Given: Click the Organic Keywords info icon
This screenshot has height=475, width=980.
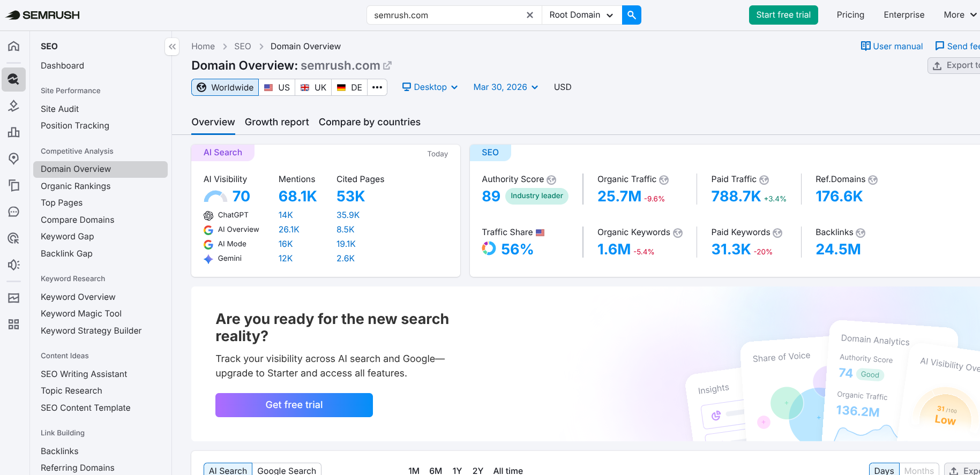Looking at the screenshot, I should tap(678, 233).
